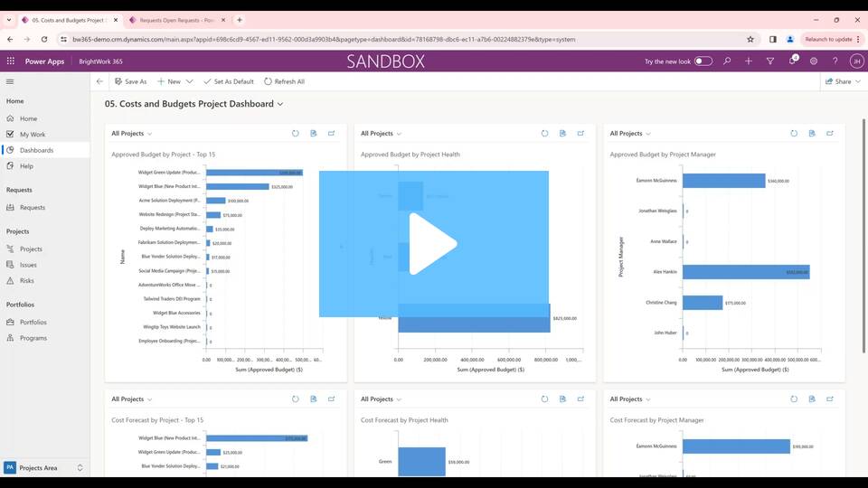
Task: View records for Approved Budget by Project Manager
Action: [x=812, y=134]
